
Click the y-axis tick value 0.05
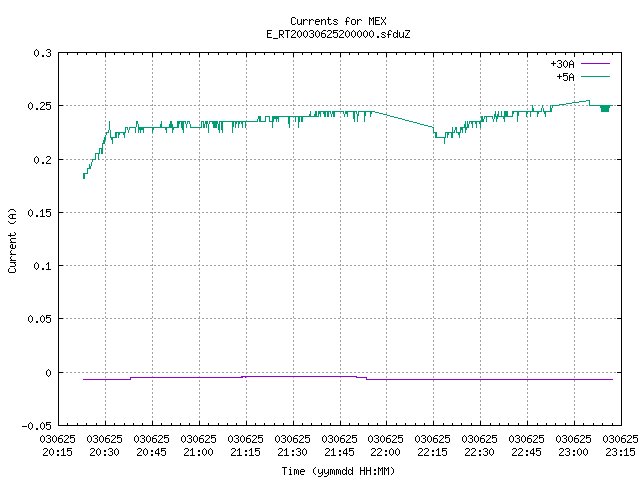click(x=40, y=319)
